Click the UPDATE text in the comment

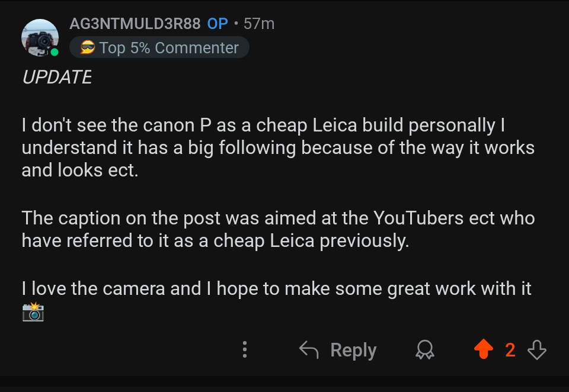(56, 77)
